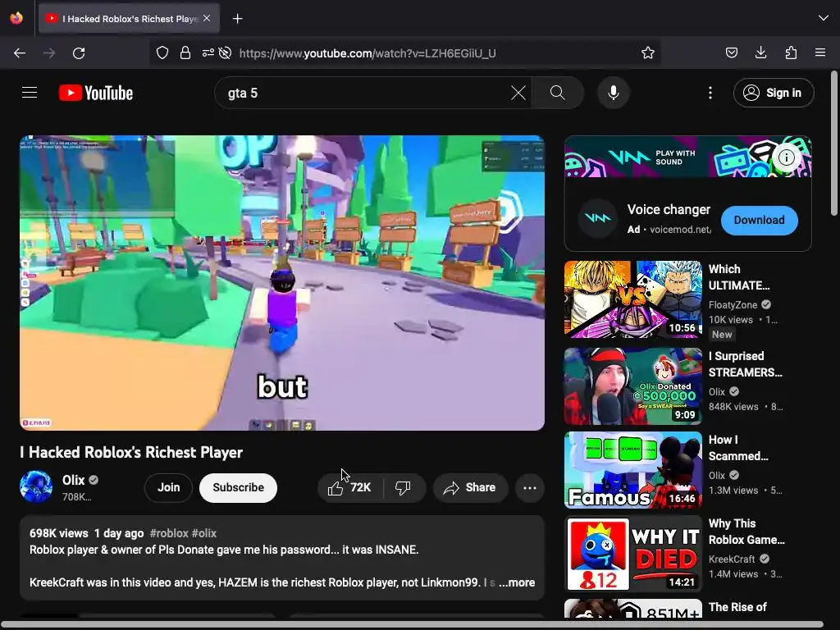Bookmark this page with star
Image resolution: width=840 pixels, height=630 pixels.
pos(648,52)
